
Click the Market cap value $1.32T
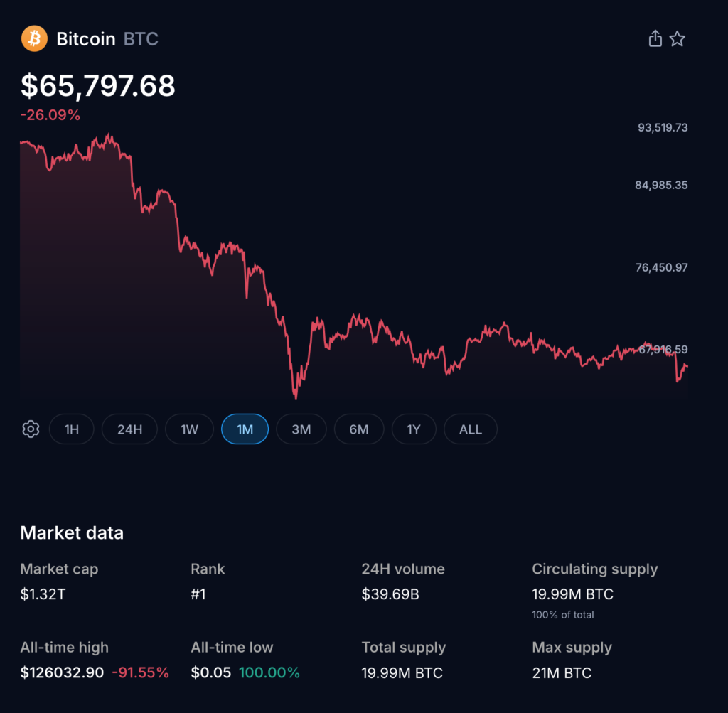click(x=43, y=594)
